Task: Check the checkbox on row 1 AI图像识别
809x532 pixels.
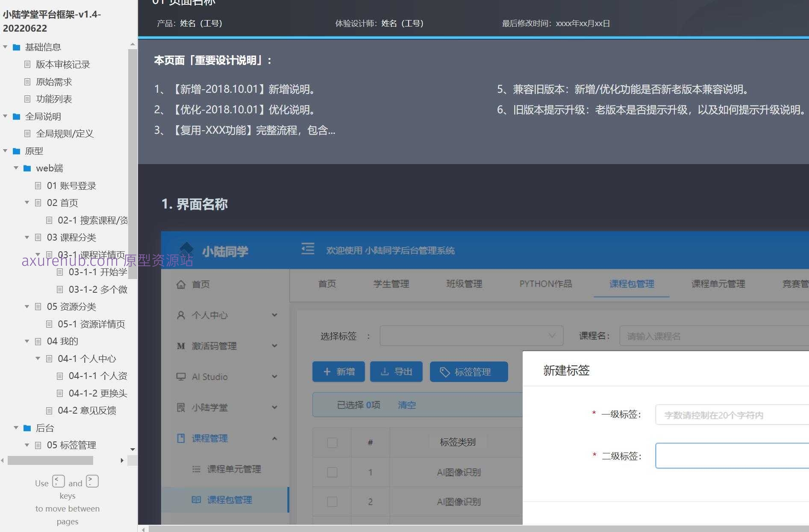Action: point(332,472)
